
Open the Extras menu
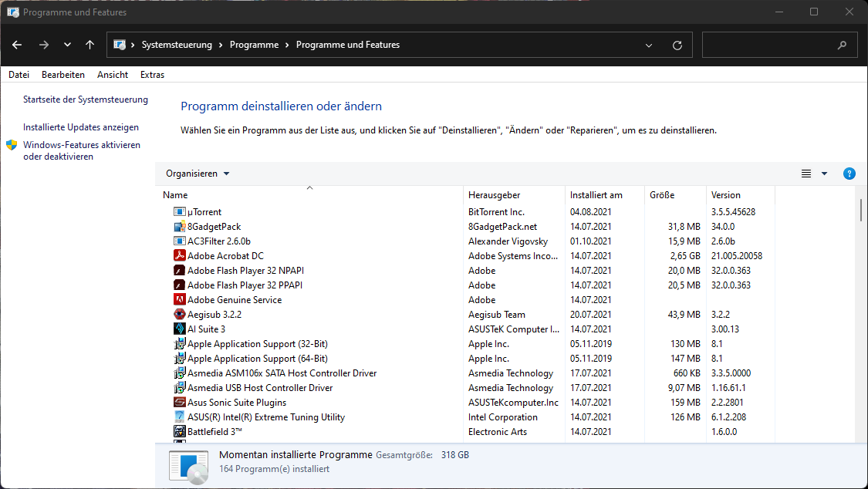pos(152,74)
